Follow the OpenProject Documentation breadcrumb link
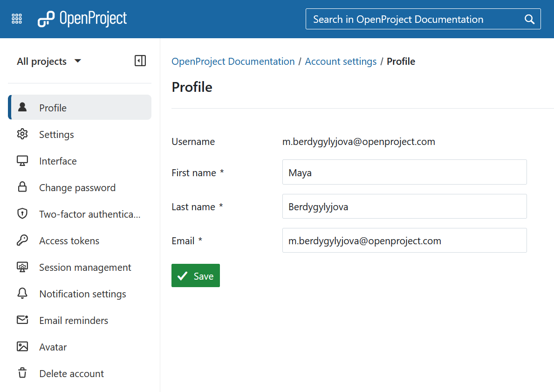This screenshot has width=554, height=392. pos(233,62)
